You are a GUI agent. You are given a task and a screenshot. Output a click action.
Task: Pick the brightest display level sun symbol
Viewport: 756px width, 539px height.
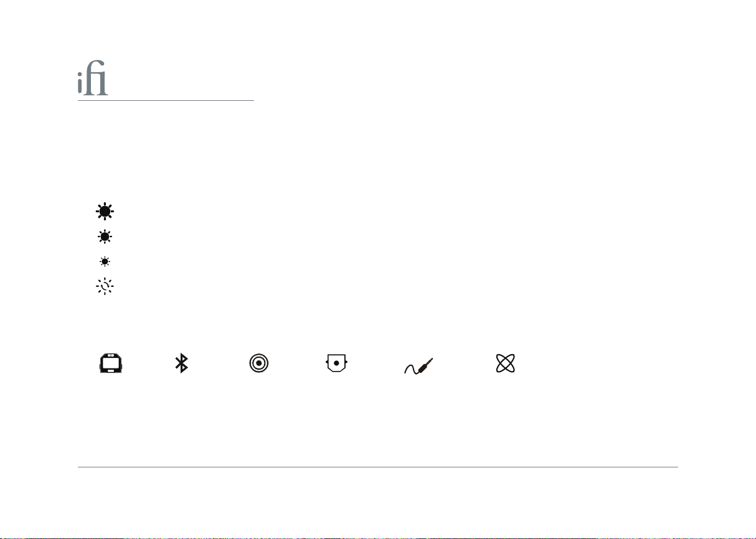[x=105, y=212]
